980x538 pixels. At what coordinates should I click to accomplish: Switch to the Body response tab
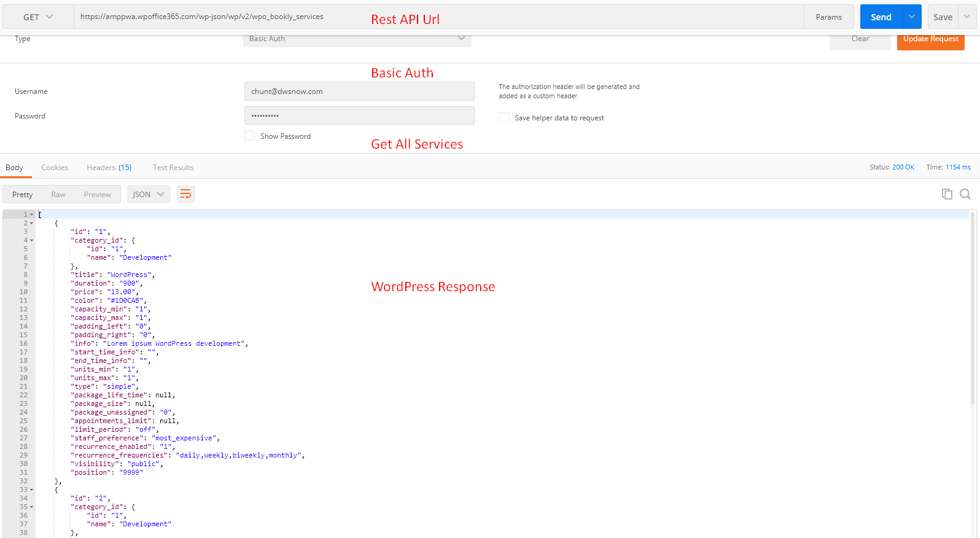[x=14, y=167]
